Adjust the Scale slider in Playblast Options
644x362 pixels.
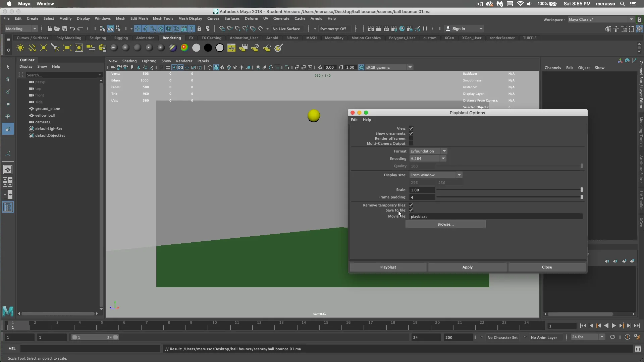582,190
